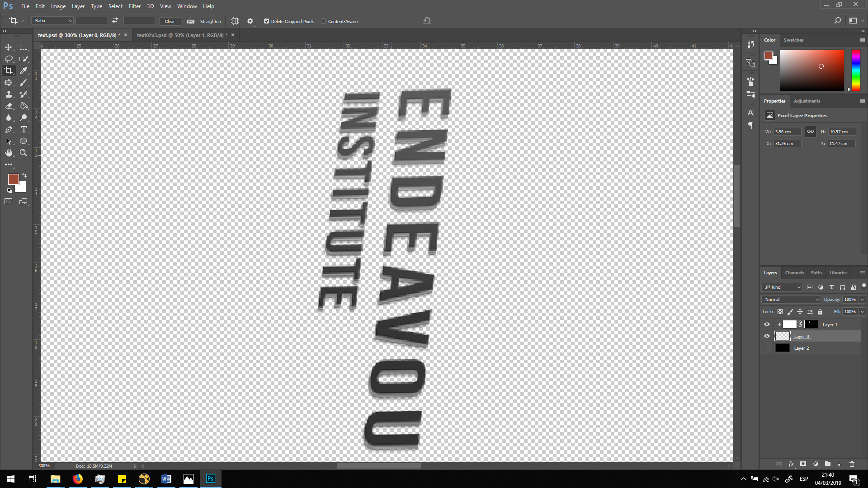The width and height of the screenshot is (868, 488).
Task: Hide Layer 1 using eye icon
Action: click(767, 324)
